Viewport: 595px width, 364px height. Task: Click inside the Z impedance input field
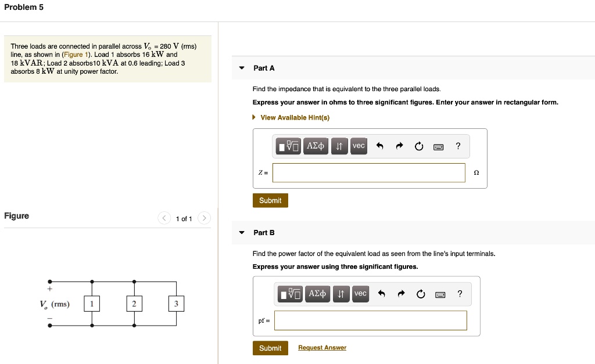(368, 172)
